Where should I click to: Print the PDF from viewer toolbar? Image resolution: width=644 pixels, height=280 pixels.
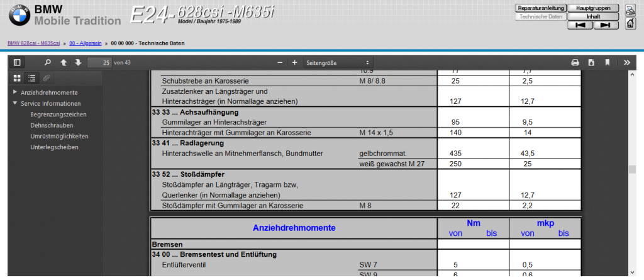point(575,62)
